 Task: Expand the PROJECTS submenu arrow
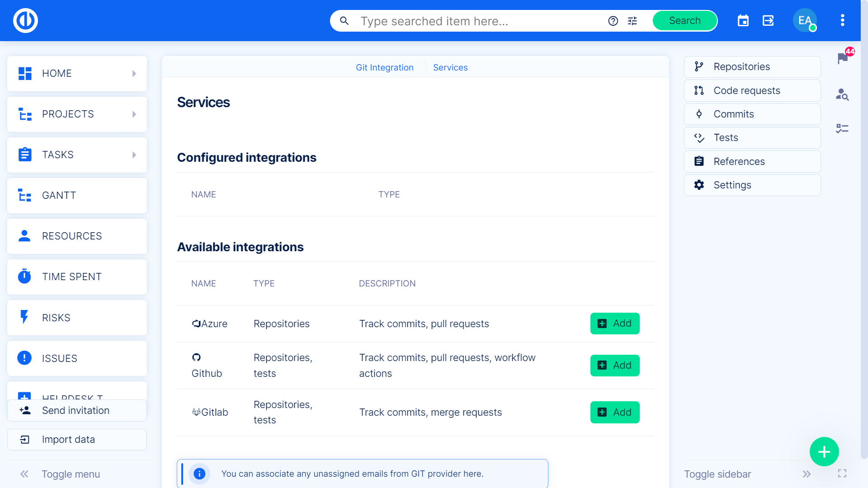click(x=134, y=114)
